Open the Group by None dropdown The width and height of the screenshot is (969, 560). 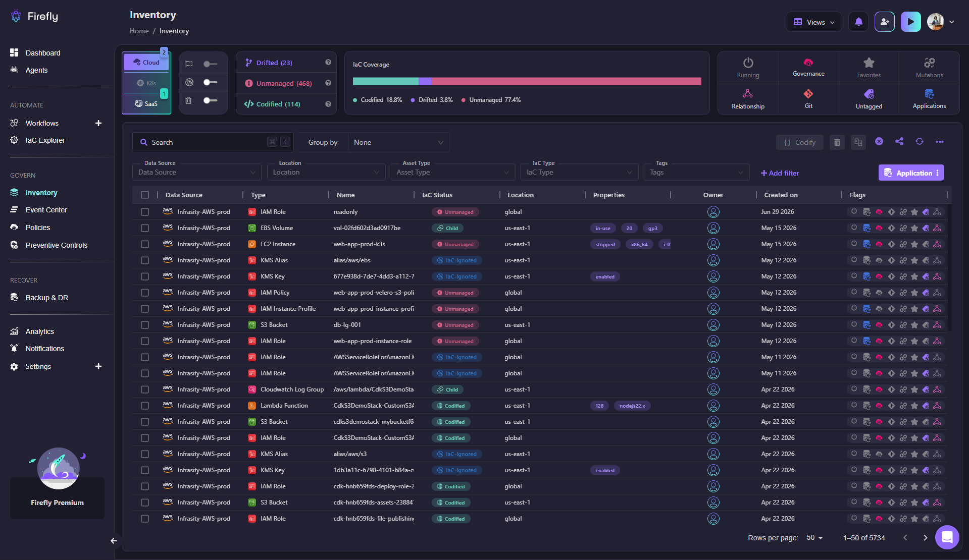click(398, 142)
